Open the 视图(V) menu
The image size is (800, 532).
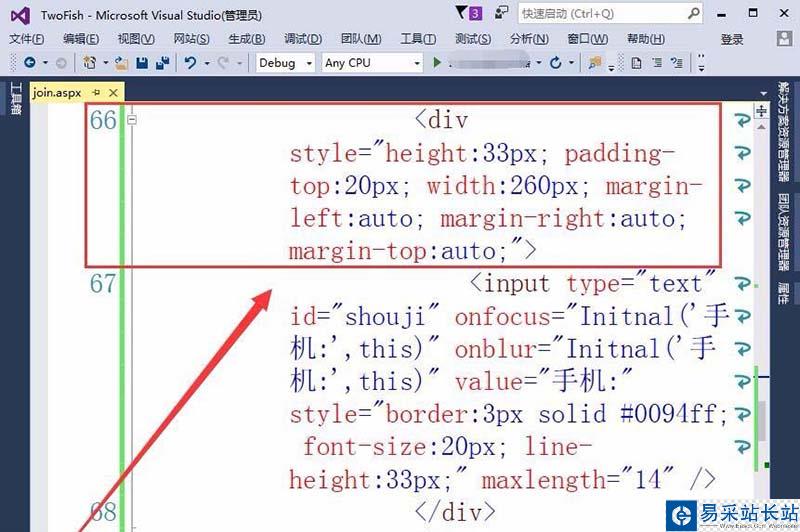click(136, 39)
